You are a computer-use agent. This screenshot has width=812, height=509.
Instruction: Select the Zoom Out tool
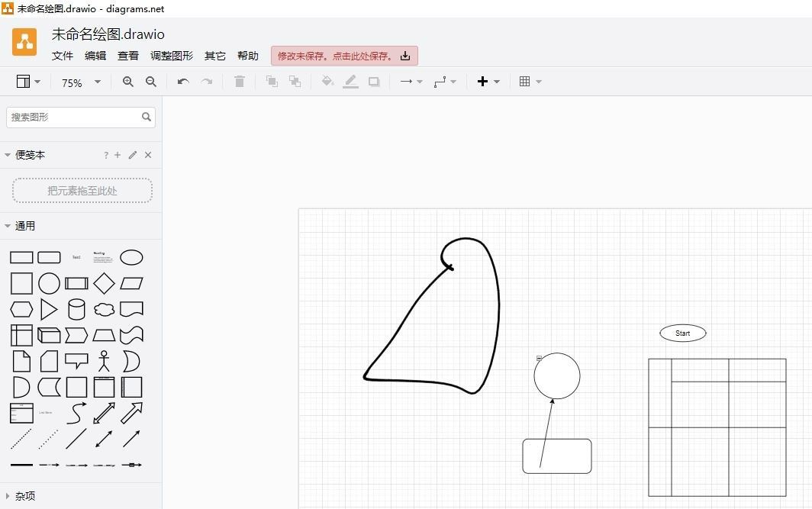point(151,82)
